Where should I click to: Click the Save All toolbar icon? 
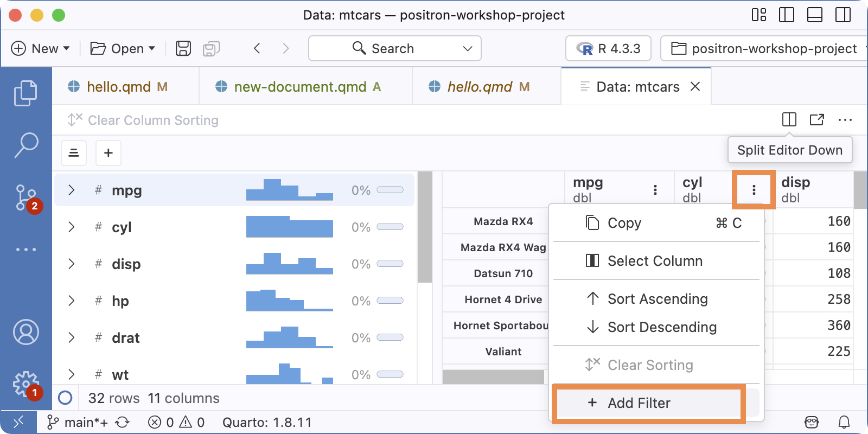pyautogui.click(x=211, y=49)
